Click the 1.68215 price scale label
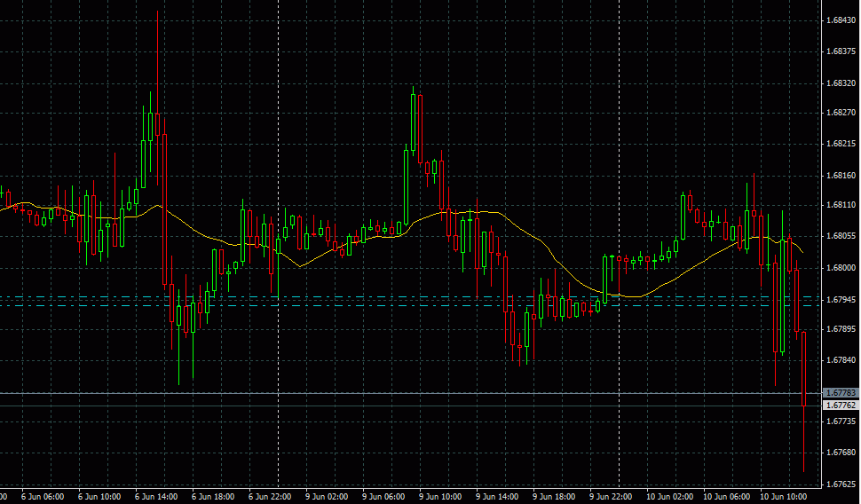 (841, 144)
